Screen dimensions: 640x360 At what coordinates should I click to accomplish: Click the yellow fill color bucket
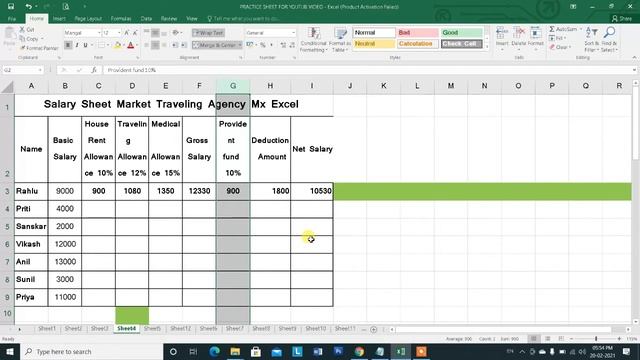[118, 45]
